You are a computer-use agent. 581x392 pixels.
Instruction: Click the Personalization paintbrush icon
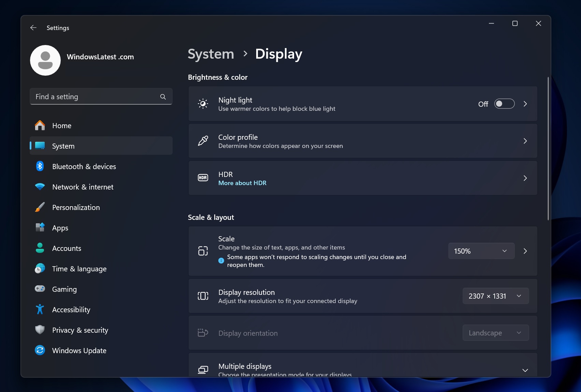coord(40,207)
